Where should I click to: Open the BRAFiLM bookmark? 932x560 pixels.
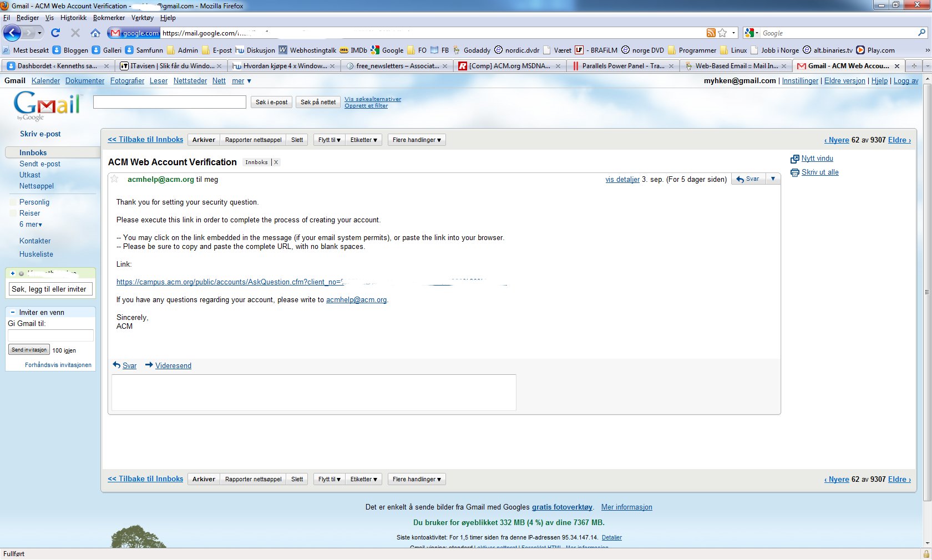596,50
